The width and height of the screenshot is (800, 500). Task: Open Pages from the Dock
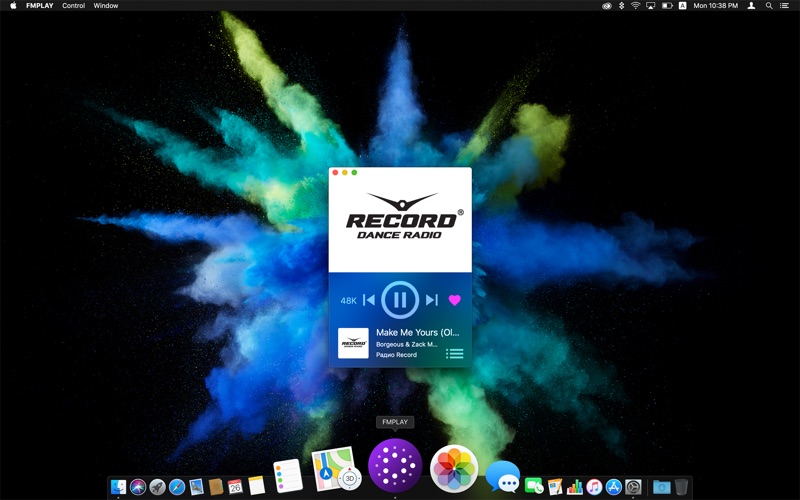click(x=555, y=487)
